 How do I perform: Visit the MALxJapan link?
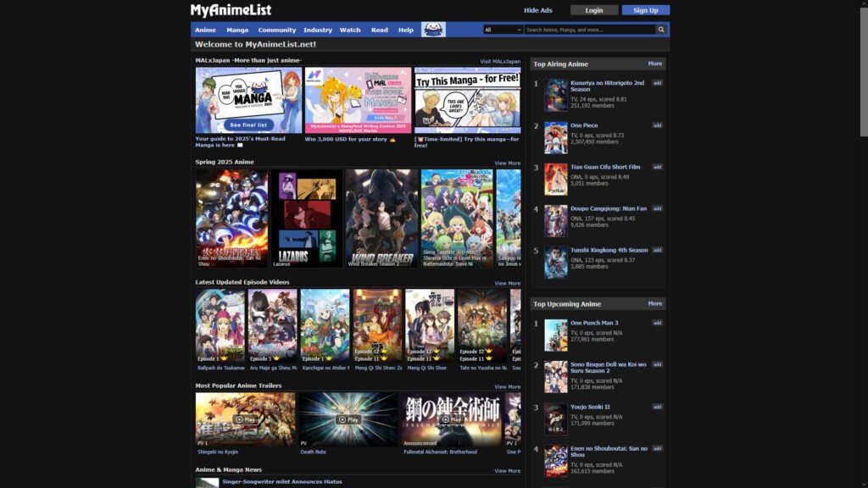[500, 61]
